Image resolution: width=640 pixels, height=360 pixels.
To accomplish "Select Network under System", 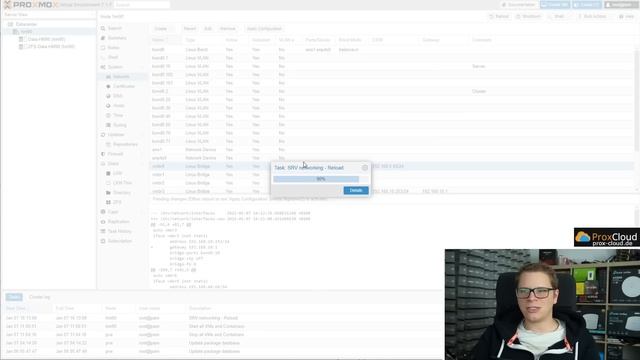I will [121, 77].
